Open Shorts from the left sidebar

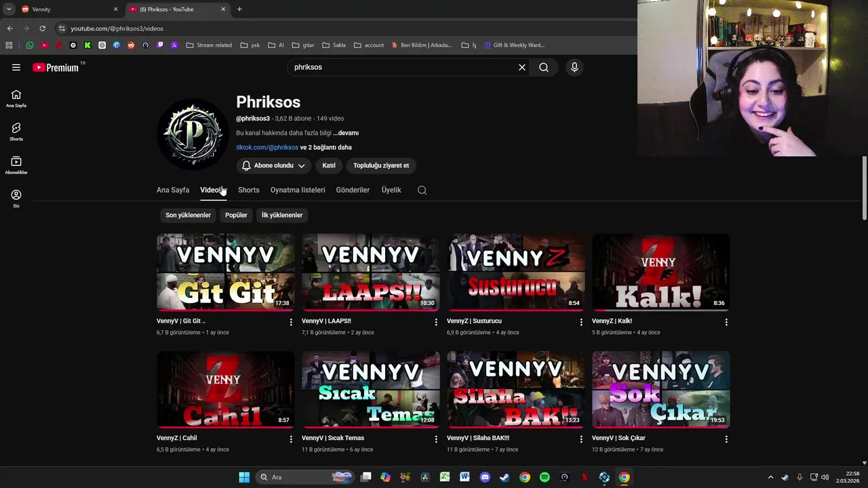click(x=16, y=132)
